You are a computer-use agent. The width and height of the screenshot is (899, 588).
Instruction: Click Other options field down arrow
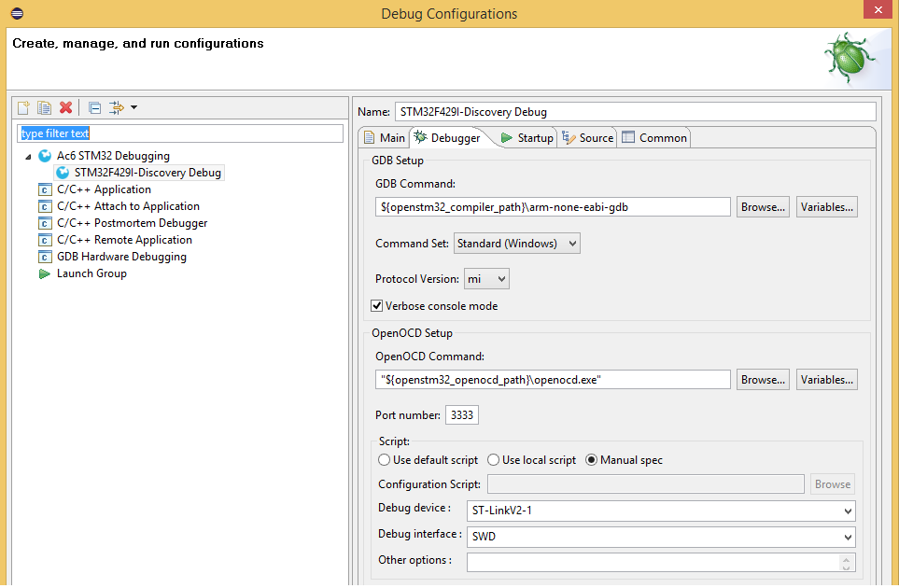point(846,567)
